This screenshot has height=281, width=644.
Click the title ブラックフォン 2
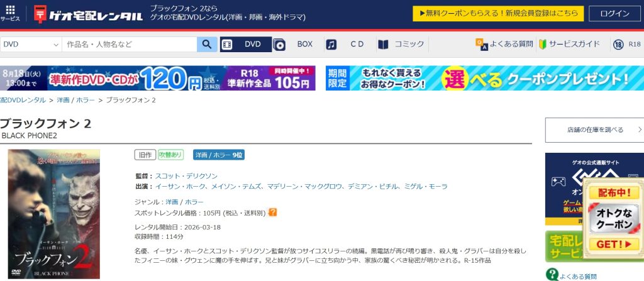point(45,124)
